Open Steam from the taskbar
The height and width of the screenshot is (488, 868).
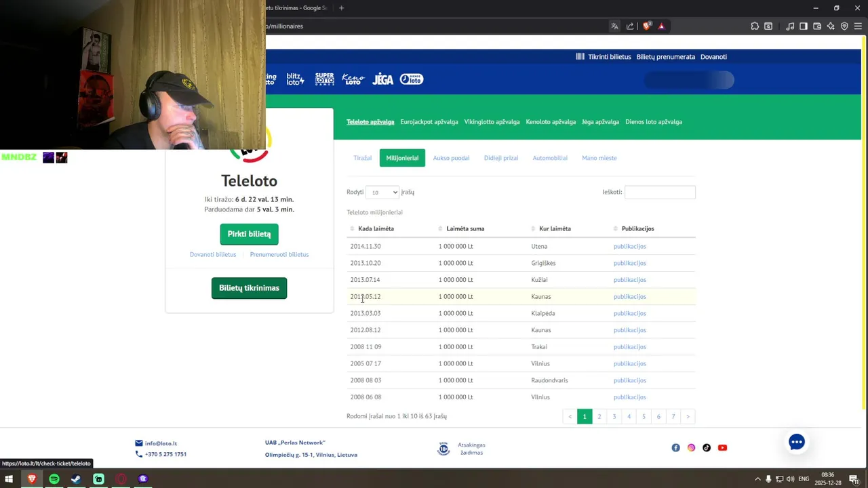click(x=76, y=479)
